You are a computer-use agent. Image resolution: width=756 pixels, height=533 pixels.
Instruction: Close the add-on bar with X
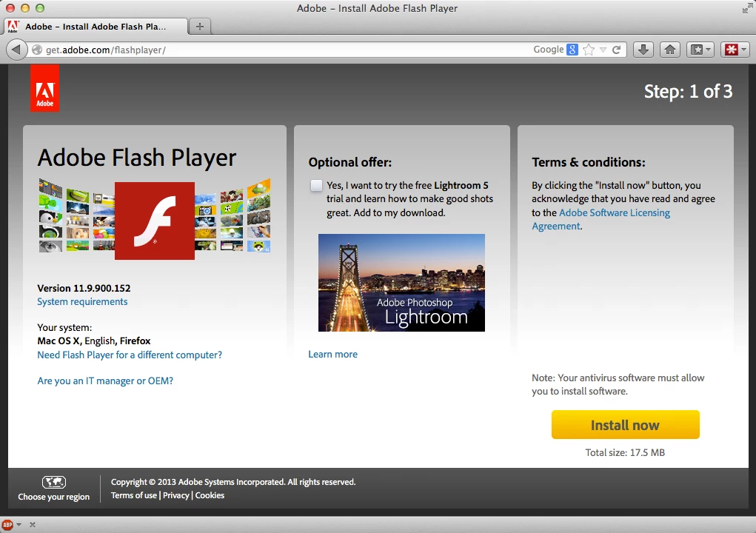click(33, 524)
